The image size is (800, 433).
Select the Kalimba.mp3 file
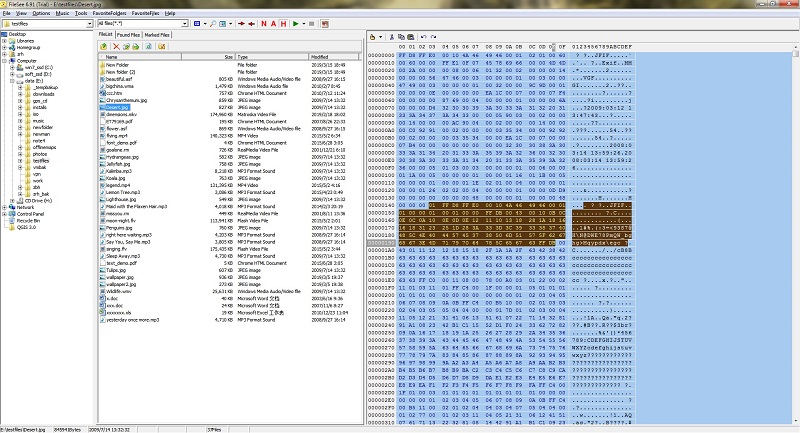pos(118,171)
